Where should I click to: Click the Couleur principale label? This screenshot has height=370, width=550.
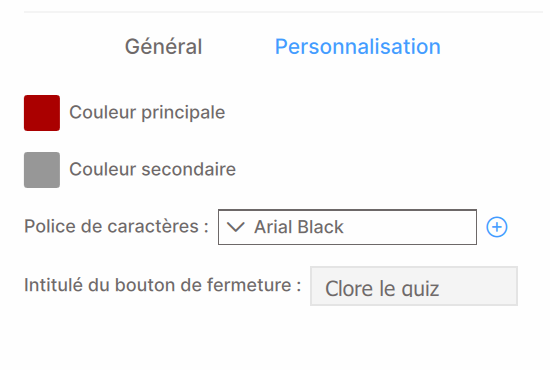[147, 113]
